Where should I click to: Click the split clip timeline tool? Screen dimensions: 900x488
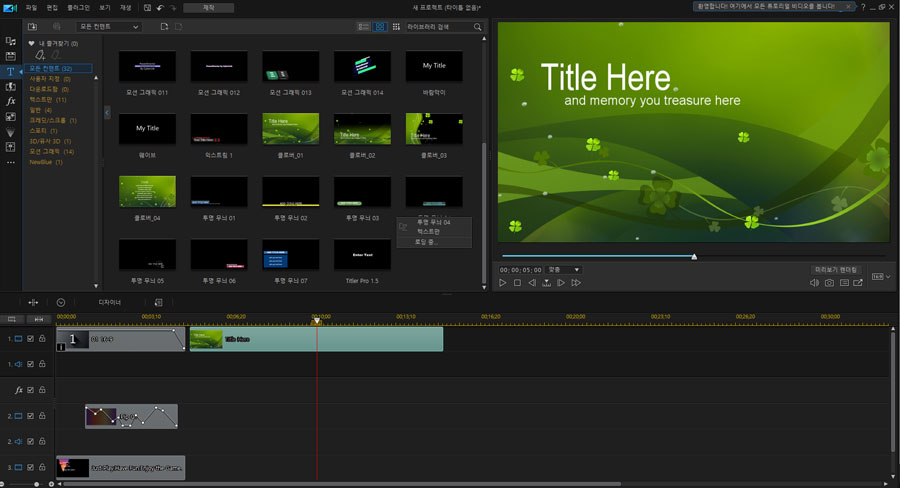pyautogui.click(x=33, y=303)
